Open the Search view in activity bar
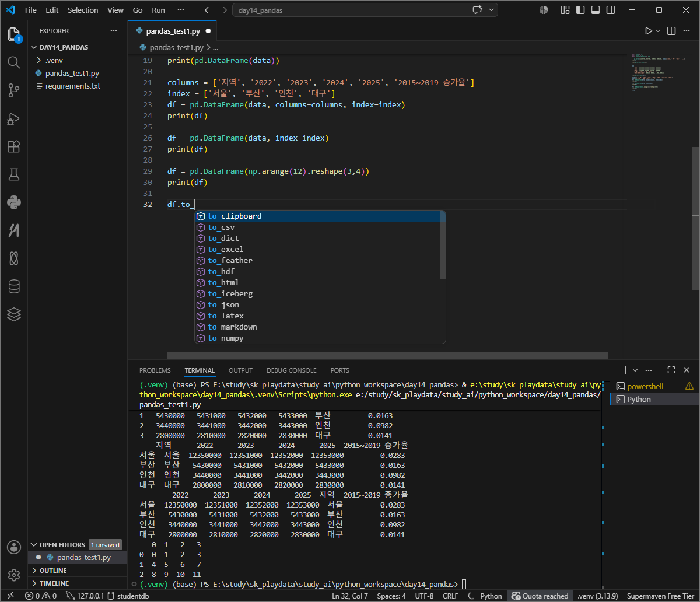Viewport: 700px width, 602px height. (x=14, y=62)
